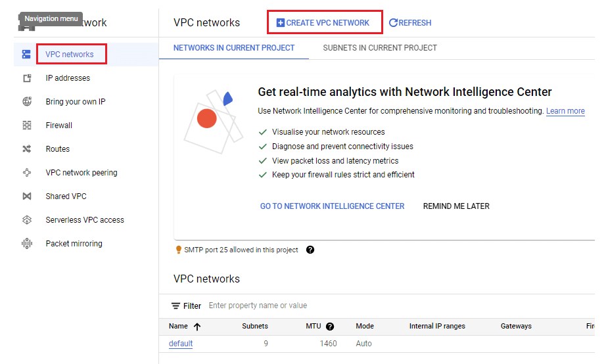This screenshot has height=364, width=606.
Task: Click the VPC networks sidebar icon
Action: (26, 55)
